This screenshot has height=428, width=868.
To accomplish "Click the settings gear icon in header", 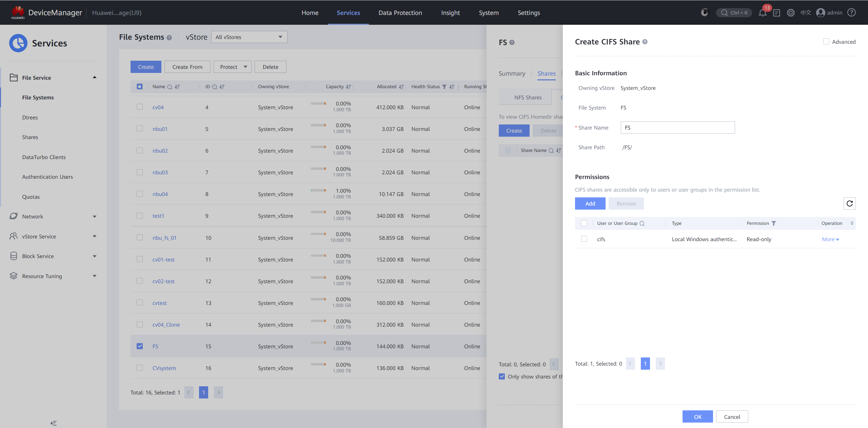I will [x=791, y=13].
